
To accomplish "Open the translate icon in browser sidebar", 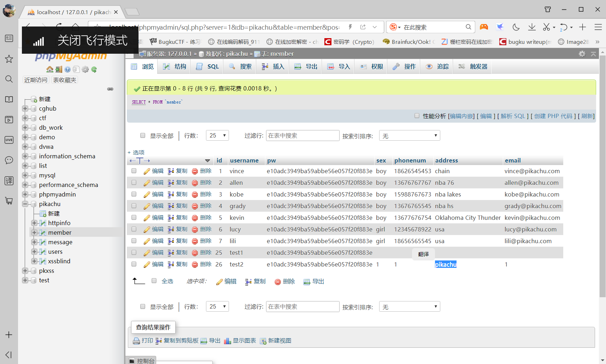I will click(x=9, y=181).
